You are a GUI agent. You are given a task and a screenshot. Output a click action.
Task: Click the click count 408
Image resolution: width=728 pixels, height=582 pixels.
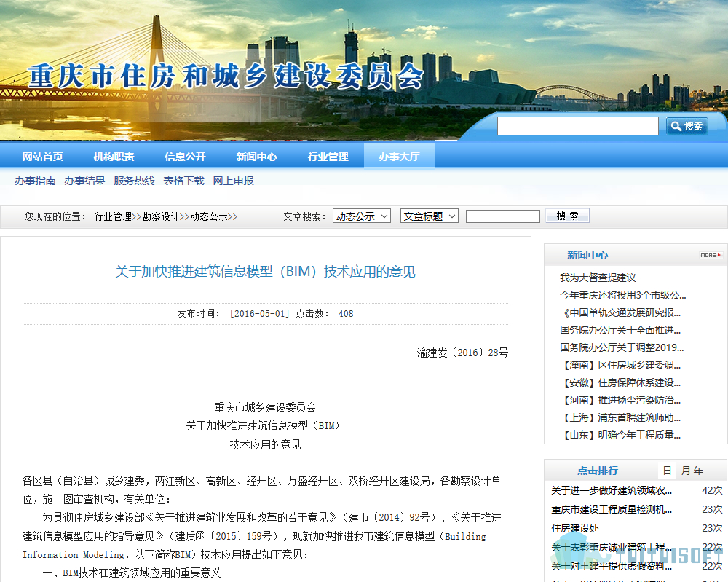pos(346,313)
